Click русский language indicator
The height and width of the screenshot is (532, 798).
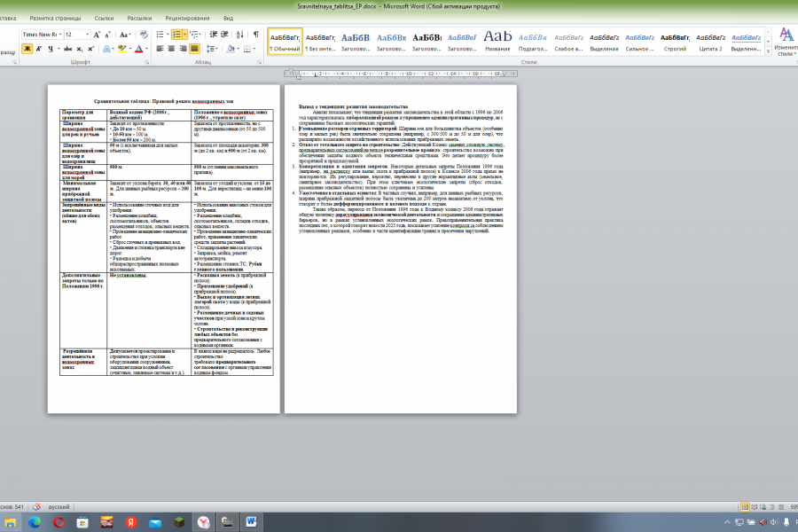[59, 507]
